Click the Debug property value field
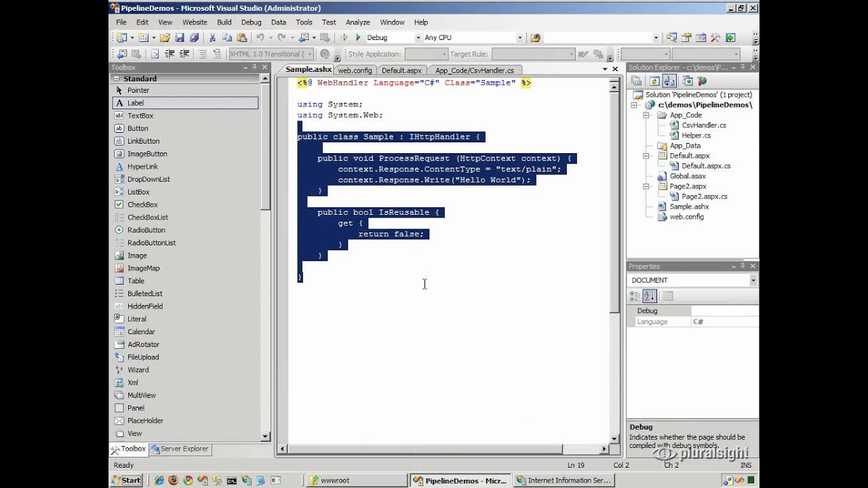The height and width of the screenshot is (488, 868). coord(724,311)
